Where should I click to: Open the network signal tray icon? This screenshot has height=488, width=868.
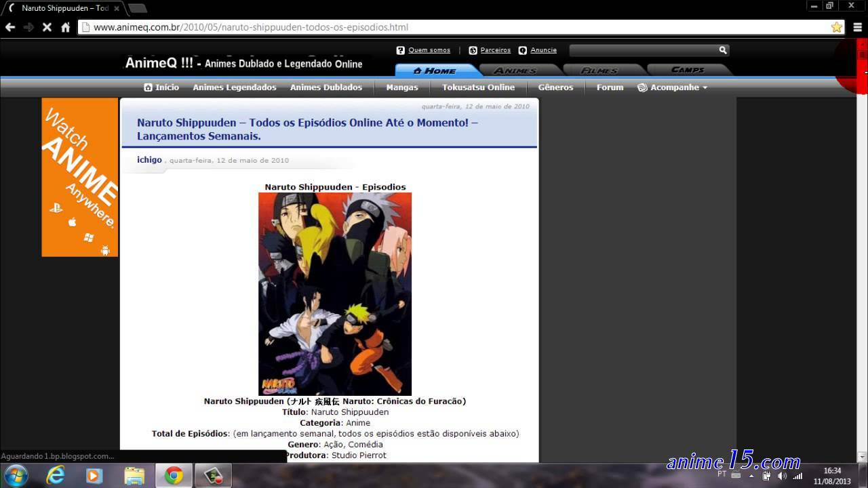coord(797,476)
